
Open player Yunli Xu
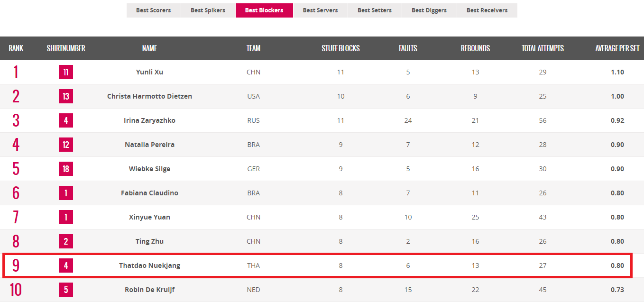[x=149, y=72]
